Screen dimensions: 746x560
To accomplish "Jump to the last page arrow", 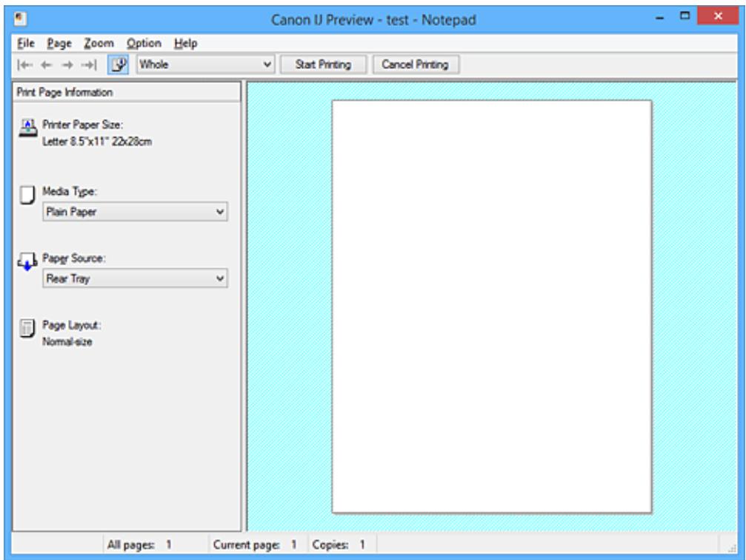I will pos(89,64).
